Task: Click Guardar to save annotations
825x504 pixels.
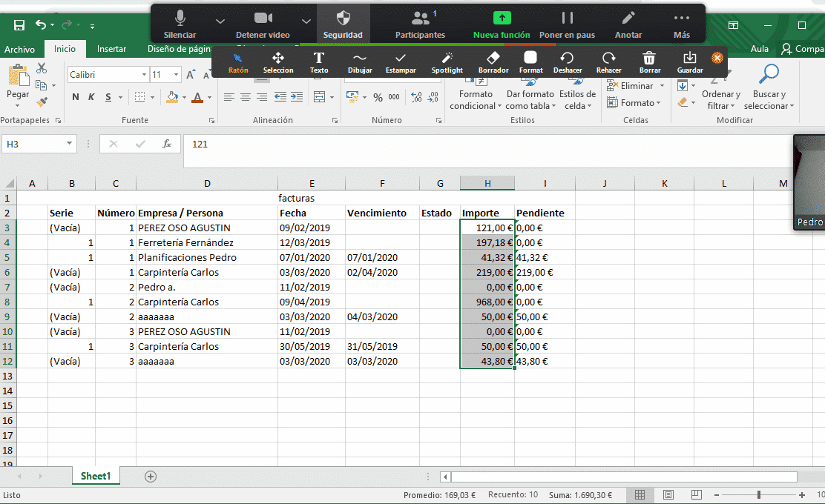Action: (x=690, y=62)
